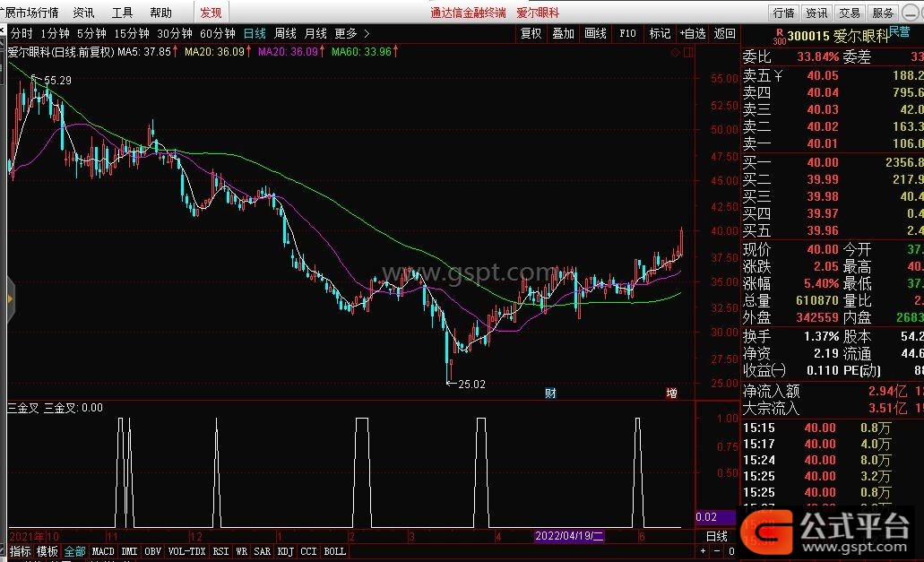Select the 5分钟 chart period

(x=92, y=33)
